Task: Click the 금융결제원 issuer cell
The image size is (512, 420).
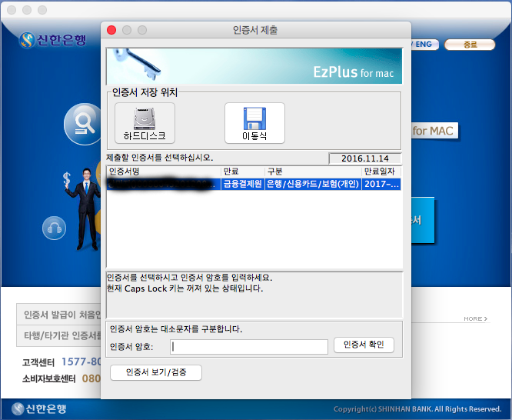Action: point(243,184)
